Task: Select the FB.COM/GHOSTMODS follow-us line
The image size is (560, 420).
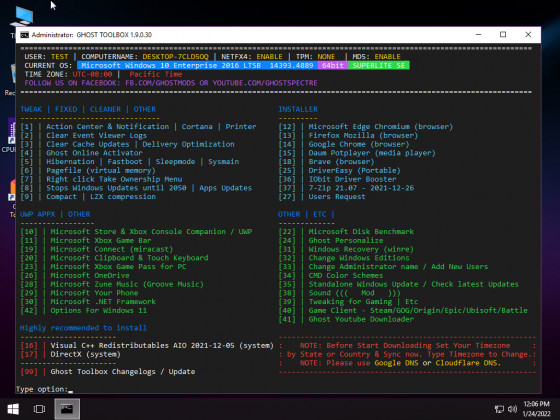Action: [171, 83]
